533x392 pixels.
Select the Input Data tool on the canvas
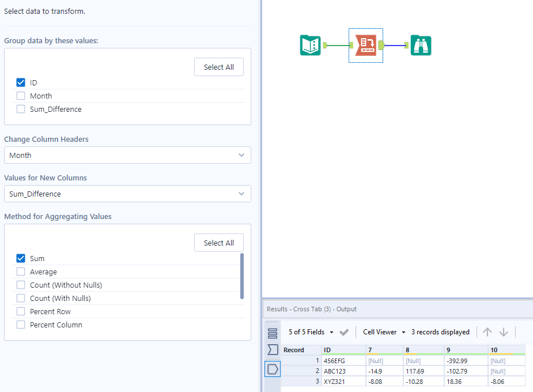click(x=310, y=45)
